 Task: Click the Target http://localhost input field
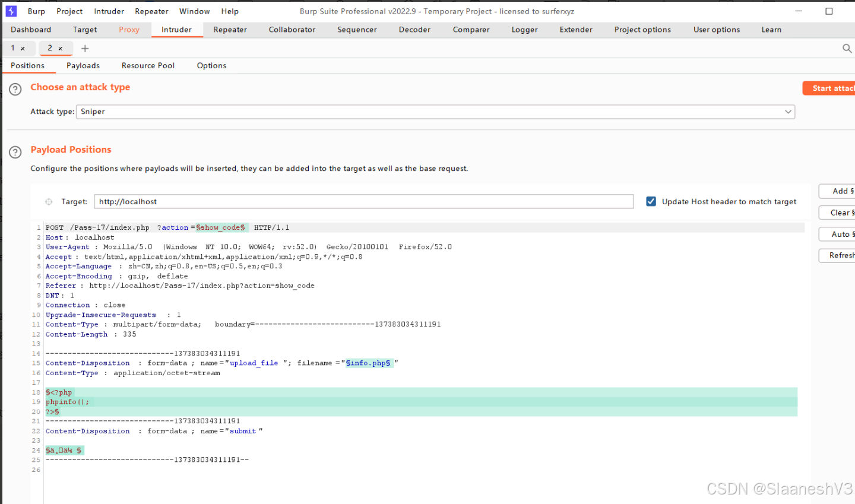tap(364, 202)
